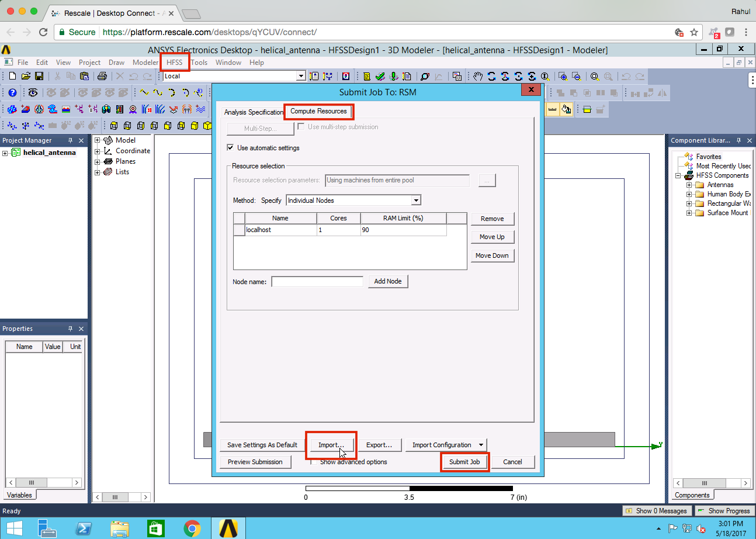Viewport: 756px width, 539px height.
Task: Click the blue Help question mark icon
Action: click(12, 92)
